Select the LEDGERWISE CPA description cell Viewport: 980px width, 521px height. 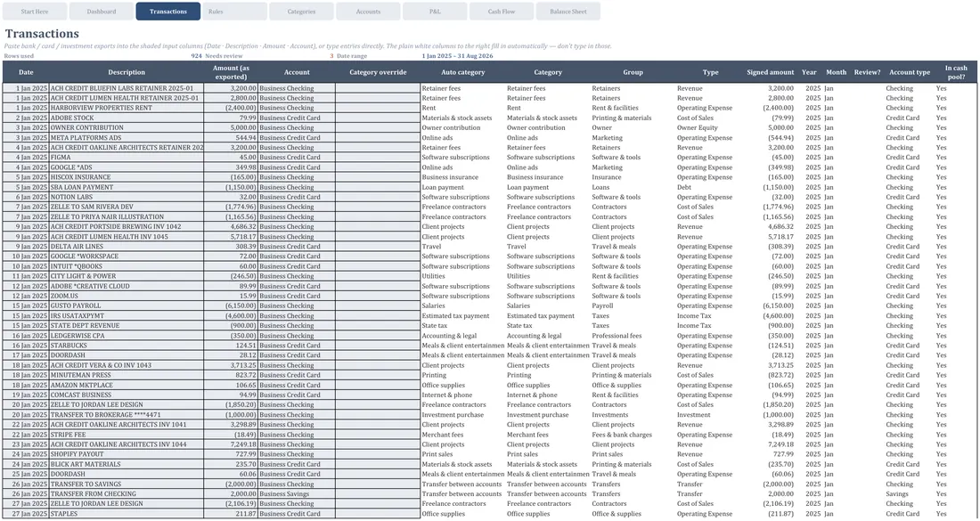point(127,336)
